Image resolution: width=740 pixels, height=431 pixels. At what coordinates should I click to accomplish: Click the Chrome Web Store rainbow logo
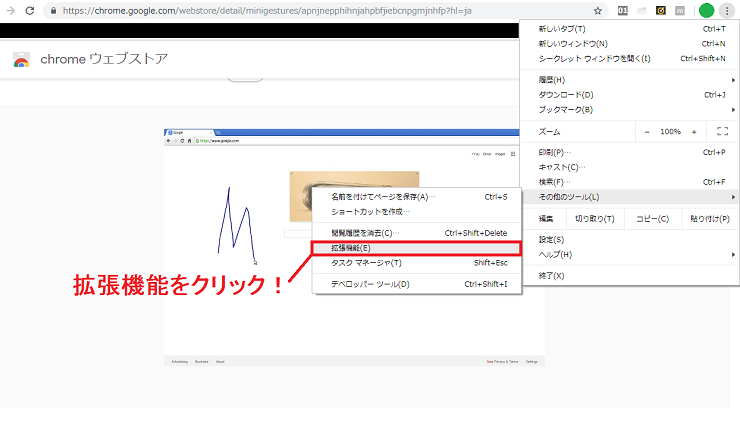click(21, 60)
